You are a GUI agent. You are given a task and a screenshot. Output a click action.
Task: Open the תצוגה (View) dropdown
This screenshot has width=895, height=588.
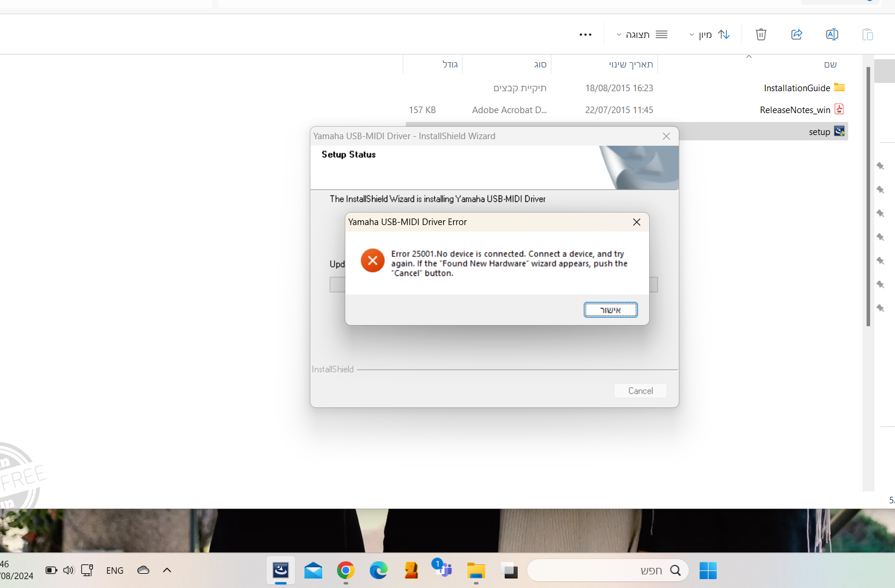[x=642, y=35]
